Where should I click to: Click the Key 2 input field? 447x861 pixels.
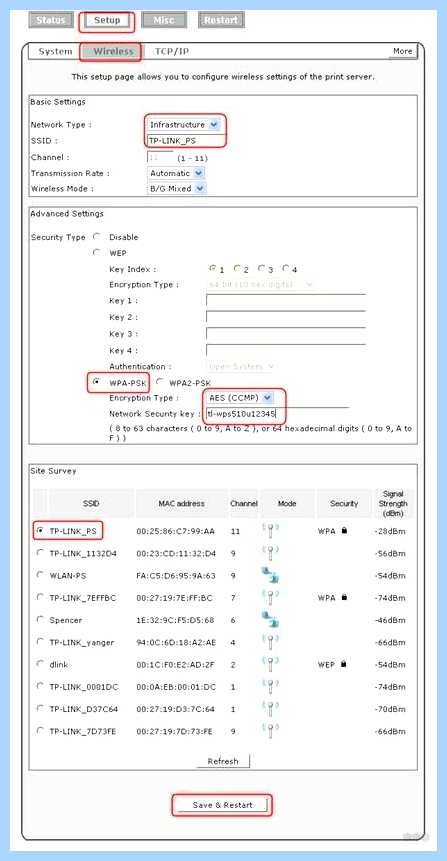click(x=286, y=317)
